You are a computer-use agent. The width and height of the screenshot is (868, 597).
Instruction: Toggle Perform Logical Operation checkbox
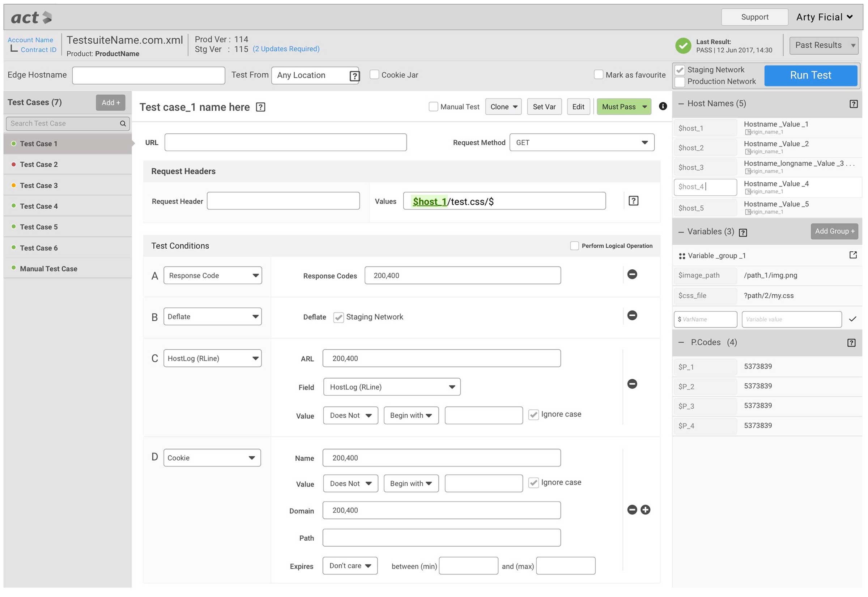[x=574, y=246]
